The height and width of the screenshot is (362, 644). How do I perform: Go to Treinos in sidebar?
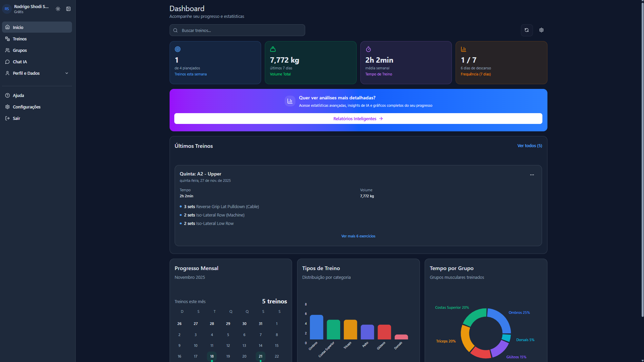tap(20, 39)
